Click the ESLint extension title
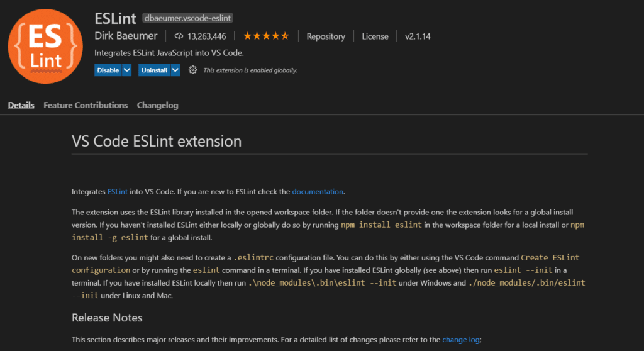 click(x=116, y=18)
